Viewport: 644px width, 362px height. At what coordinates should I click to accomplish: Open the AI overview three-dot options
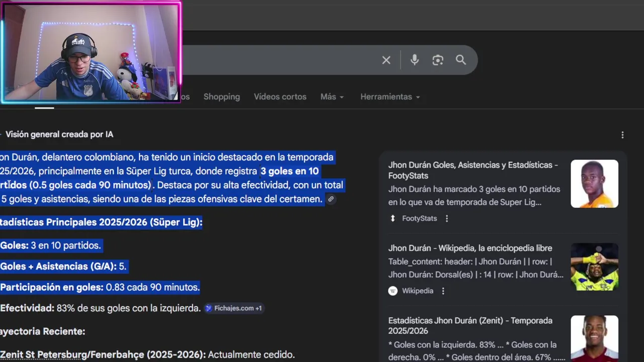622,135
